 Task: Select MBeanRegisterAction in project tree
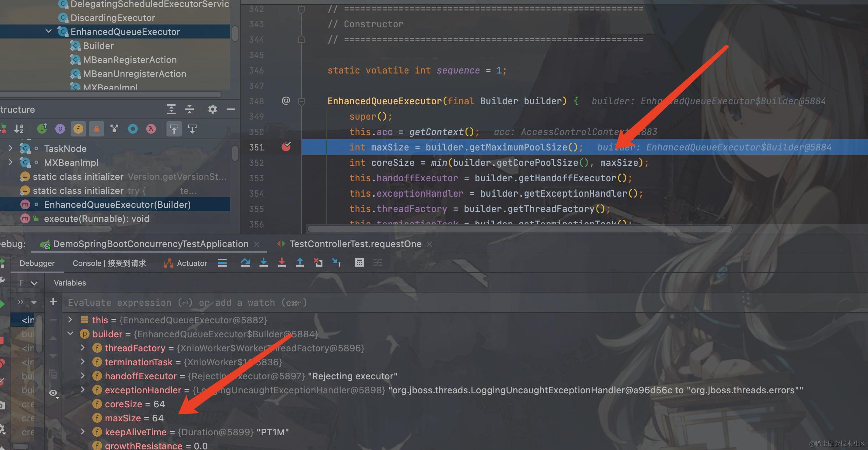tap(129, 60)
